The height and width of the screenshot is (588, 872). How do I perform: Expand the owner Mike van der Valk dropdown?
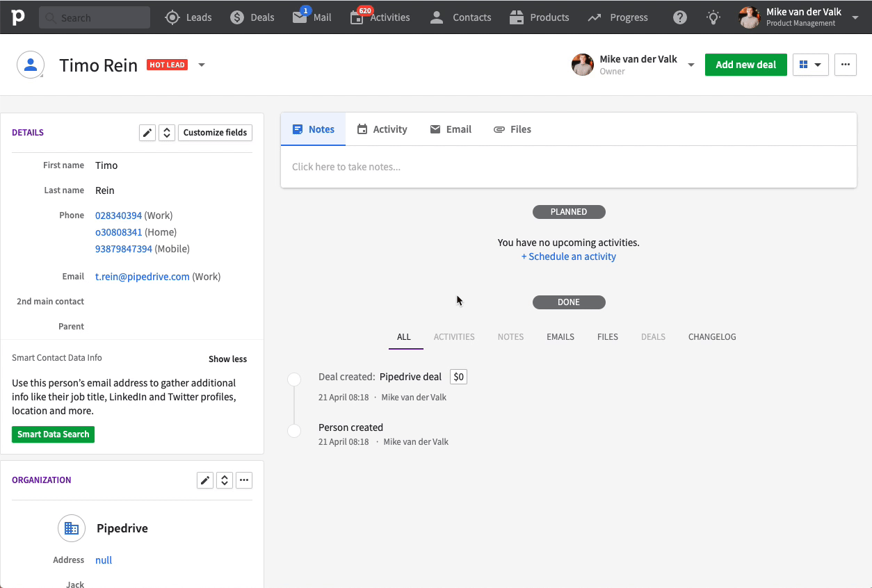pos(691,65)
